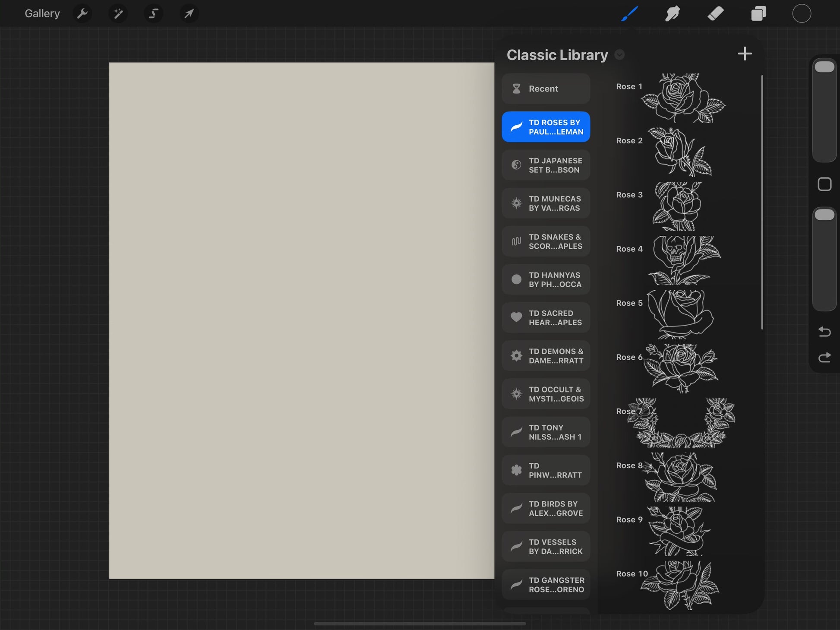Activate the Transform arrow tool
The width and height of the screenshot is (840, 630).
pos(189,14)
